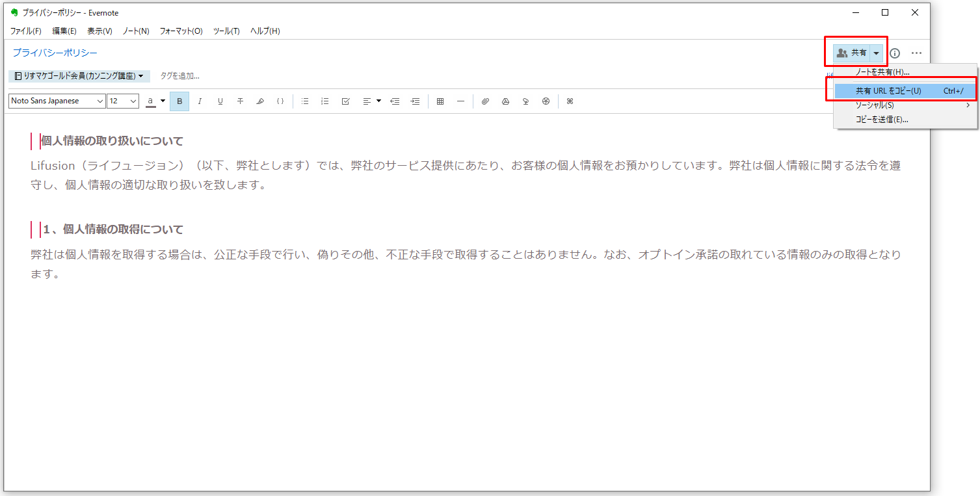Click the highlighter pen icon

click(260, 101)
